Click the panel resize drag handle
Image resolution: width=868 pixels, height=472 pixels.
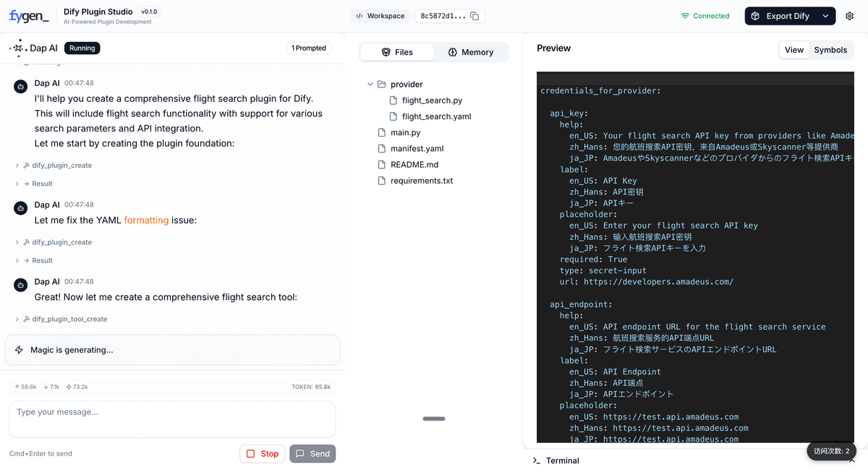(x=434, y=419)
